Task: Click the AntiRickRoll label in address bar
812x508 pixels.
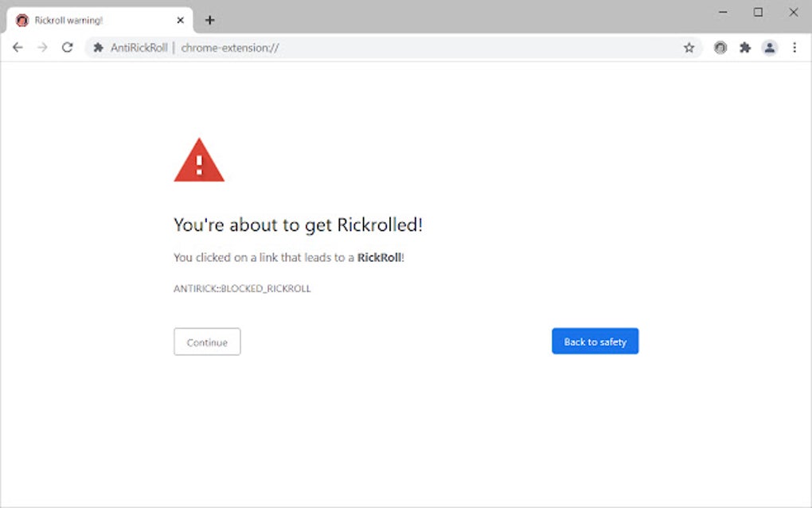Action: click(139, 48)
